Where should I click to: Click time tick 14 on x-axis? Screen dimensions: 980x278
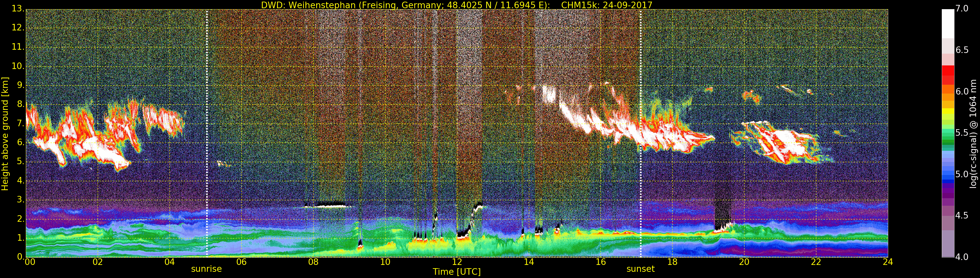529,262
